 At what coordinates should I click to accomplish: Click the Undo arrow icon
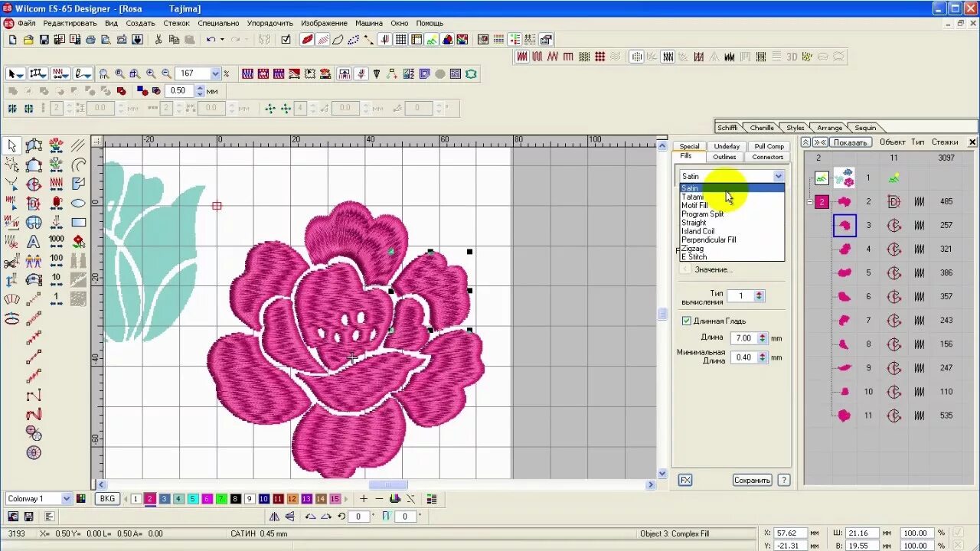click(211, 40)
